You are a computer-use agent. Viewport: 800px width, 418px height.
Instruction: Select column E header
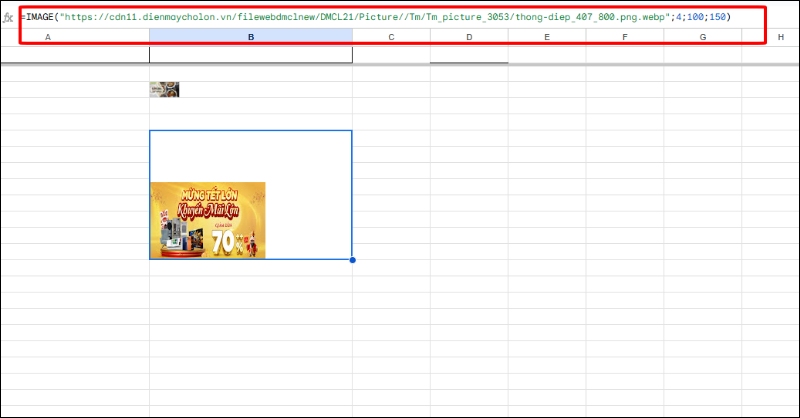pos(547,37)
